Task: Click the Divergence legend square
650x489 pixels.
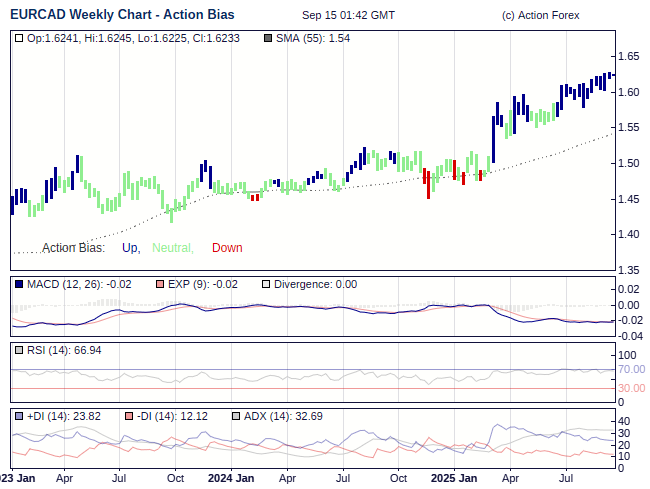Action: point(265,285)
